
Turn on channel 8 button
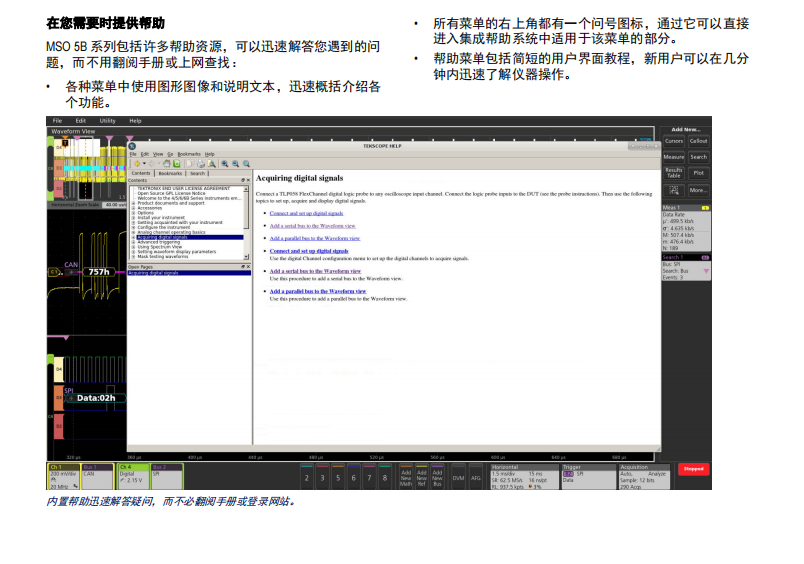point(385,477)
